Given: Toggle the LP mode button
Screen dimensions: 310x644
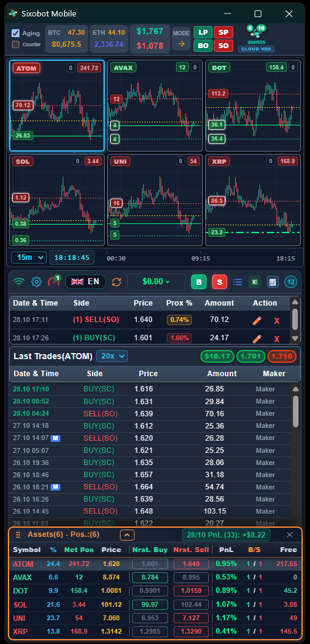Looking at the screenshot, I should click(203, 32).
